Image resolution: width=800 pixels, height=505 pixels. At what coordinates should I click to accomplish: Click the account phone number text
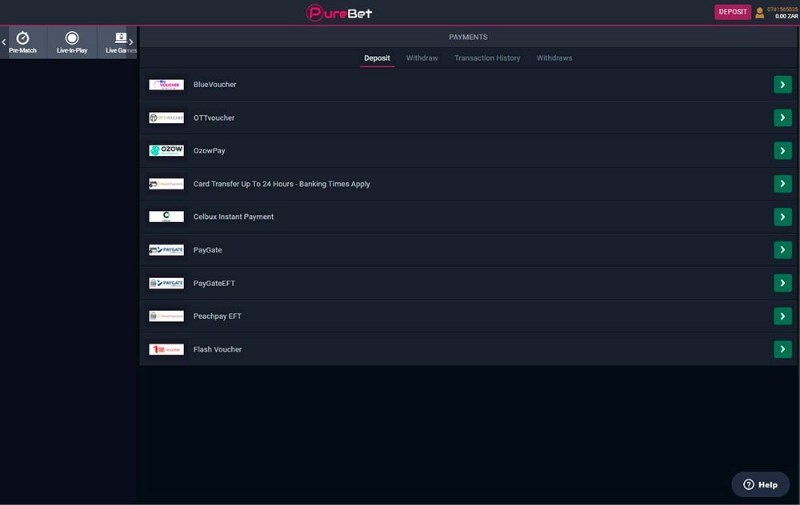[x=782, y=9]
